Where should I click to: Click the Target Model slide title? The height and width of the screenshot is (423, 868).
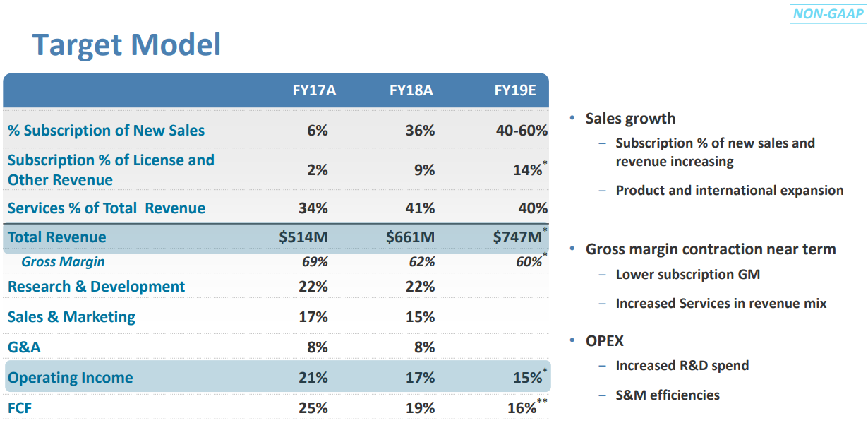coord(127,44)
